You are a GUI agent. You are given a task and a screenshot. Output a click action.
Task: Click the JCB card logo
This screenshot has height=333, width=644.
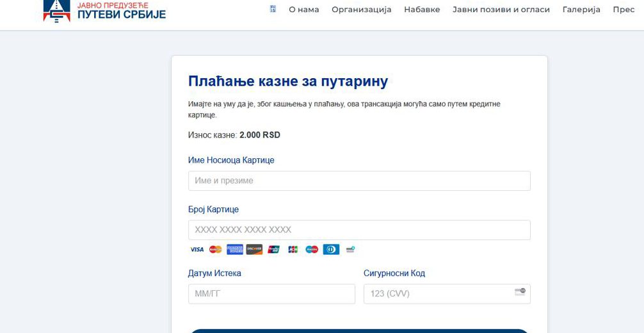(293, 250)
